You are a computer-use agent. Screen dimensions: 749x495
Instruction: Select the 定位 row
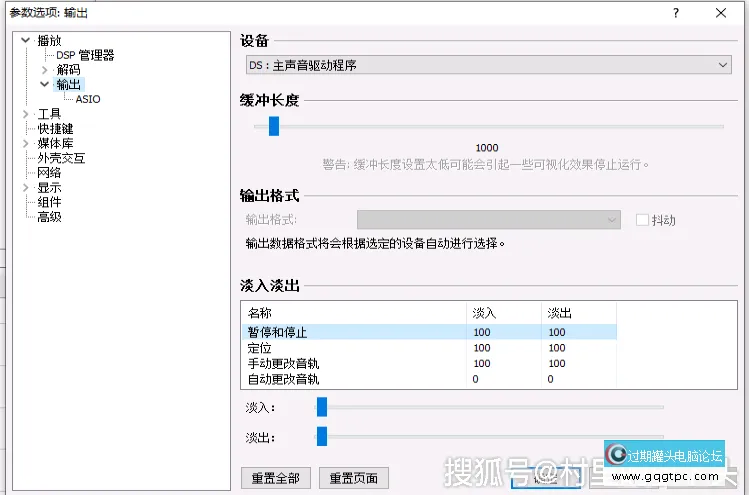429,348
